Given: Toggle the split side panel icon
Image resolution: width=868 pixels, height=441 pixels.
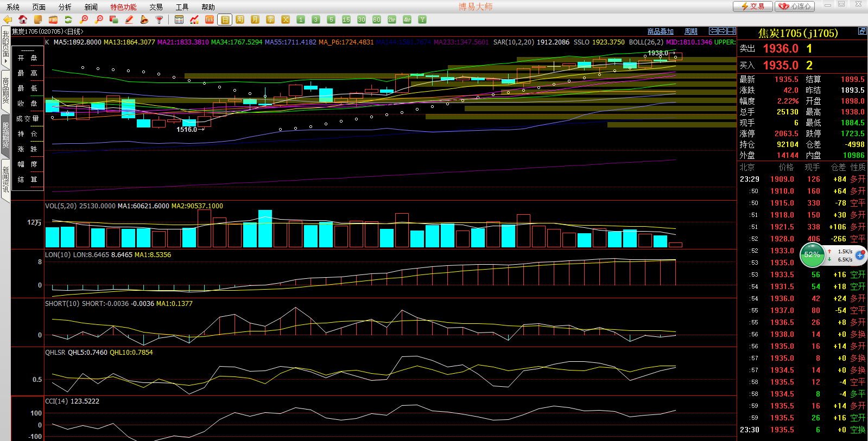Looking at the screenshot, I should click(x=732, y=31).
